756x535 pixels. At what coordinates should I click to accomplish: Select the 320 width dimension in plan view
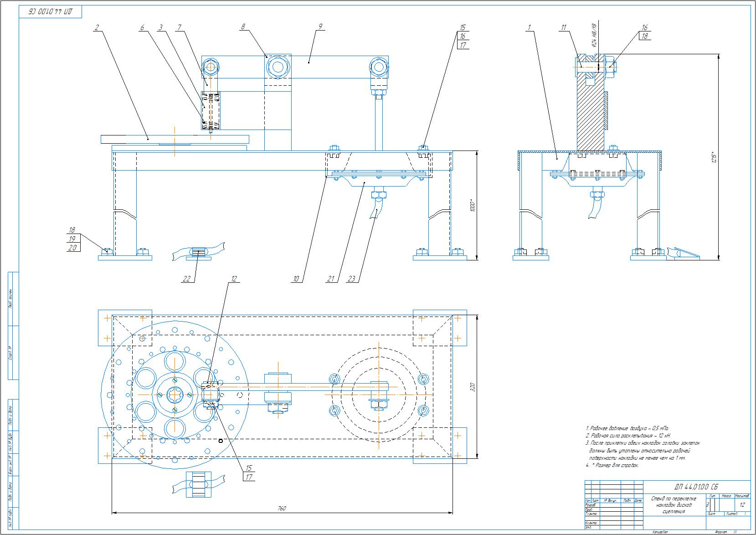[472, 387]
